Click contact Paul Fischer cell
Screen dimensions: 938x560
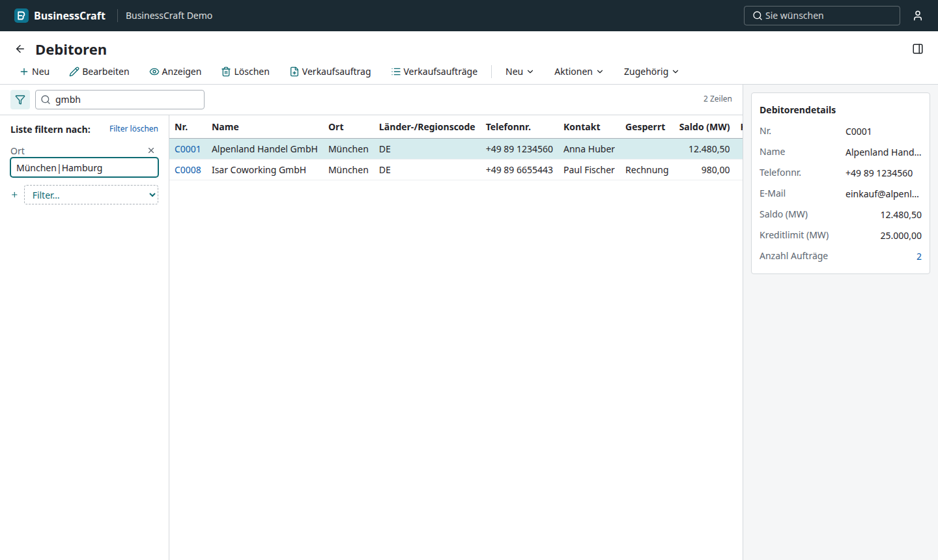(x=589, y=170)
